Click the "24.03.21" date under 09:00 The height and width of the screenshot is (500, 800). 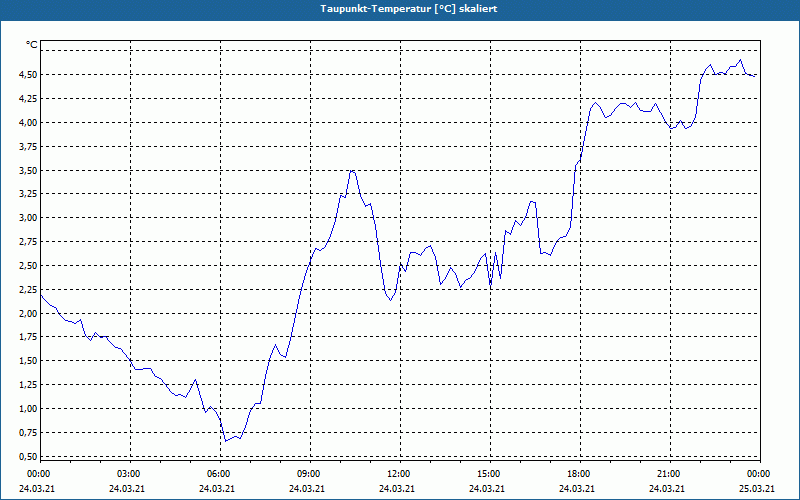(307, 489)
